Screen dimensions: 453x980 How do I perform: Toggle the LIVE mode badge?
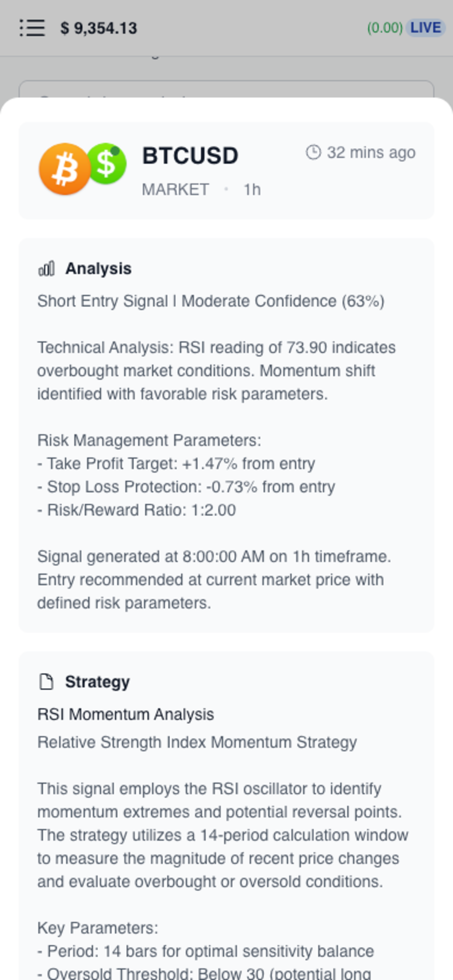(x=425, y=28)
